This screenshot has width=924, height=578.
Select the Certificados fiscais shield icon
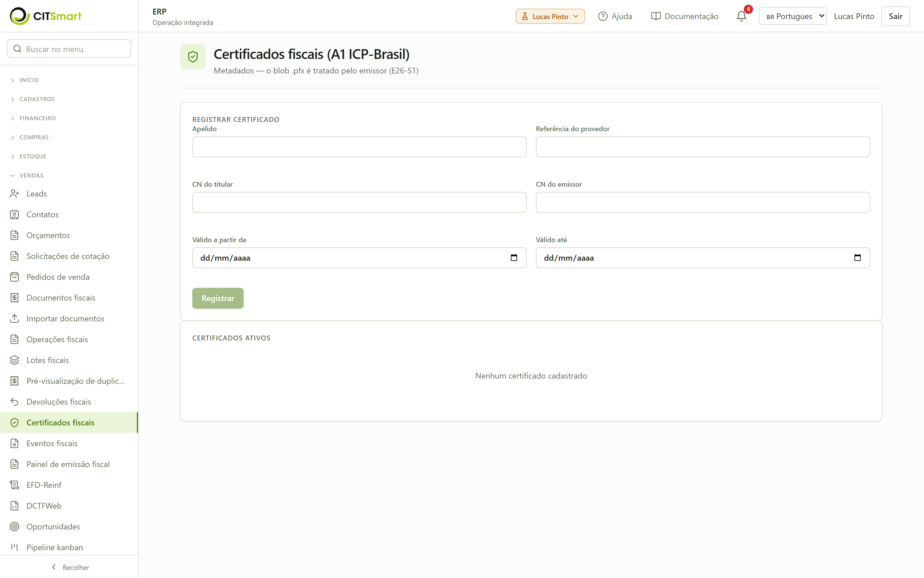click(x=14, y=423)
